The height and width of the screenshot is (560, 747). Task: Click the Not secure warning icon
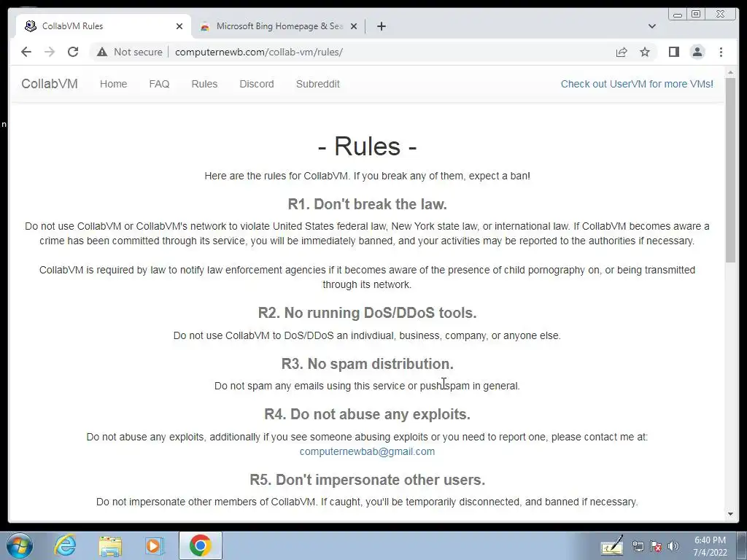tap(102, 52)
